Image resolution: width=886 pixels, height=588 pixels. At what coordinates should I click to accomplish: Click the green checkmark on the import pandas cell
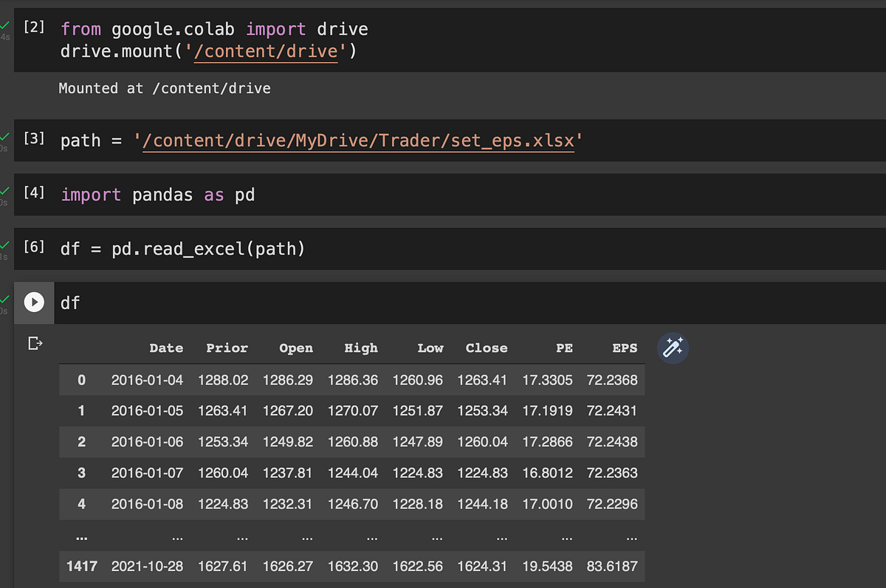click(5, 190)
